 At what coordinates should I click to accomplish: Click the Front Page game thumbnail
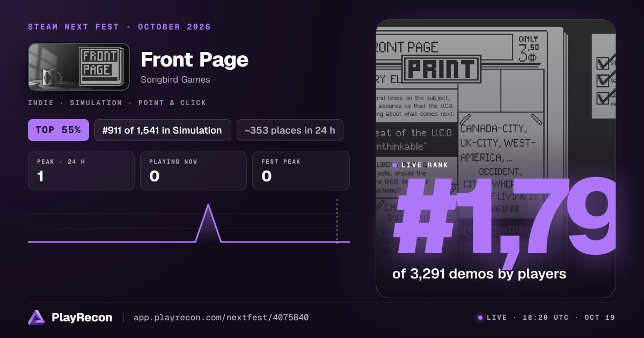79,67
